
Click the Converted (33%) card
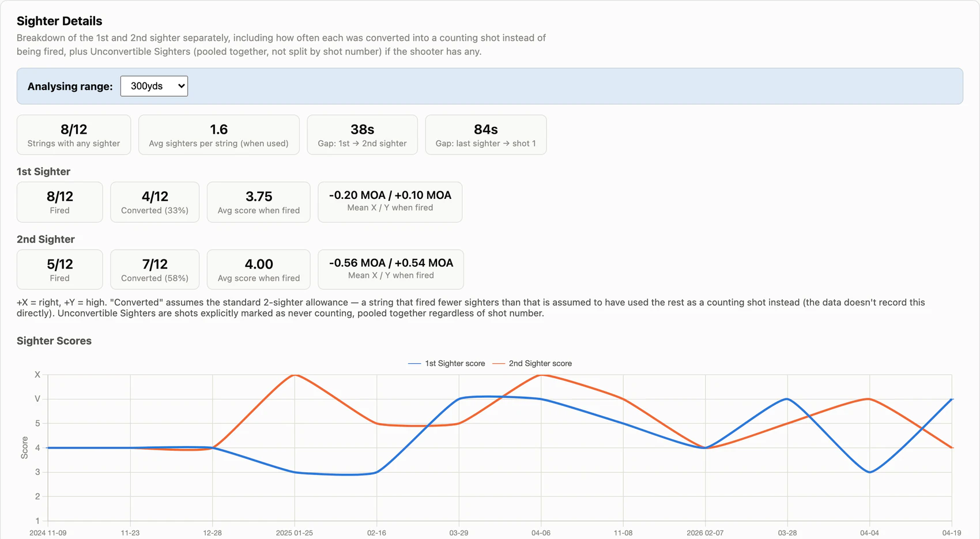coord(154,202)
